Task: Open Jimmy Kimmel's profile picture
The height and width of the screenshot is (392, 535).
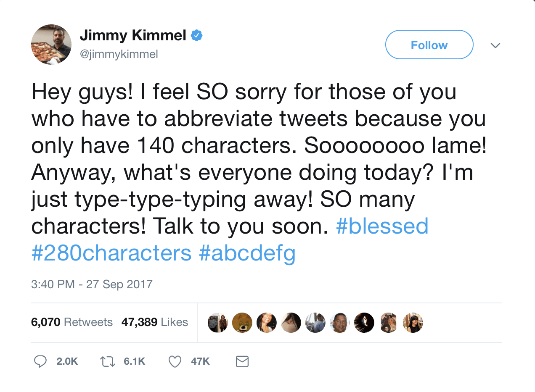Action: point(51,45)
